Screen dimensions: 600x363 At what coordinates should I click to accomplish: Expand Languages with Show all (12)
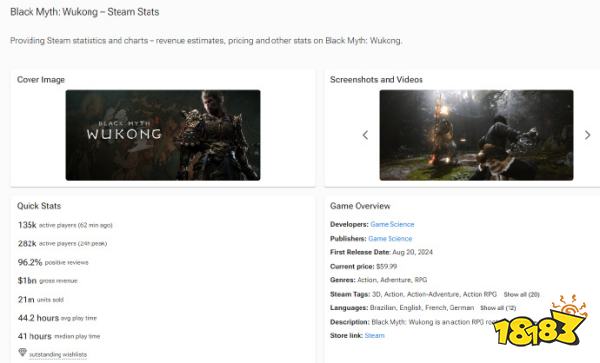tap(498, 308)
